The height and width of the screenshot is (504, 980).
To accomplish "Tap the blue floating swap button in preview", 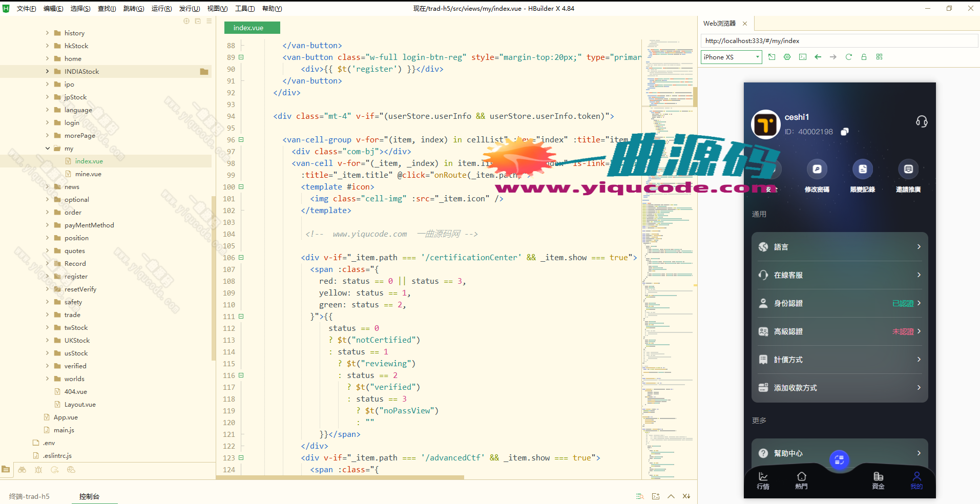I will pos(839,460).
